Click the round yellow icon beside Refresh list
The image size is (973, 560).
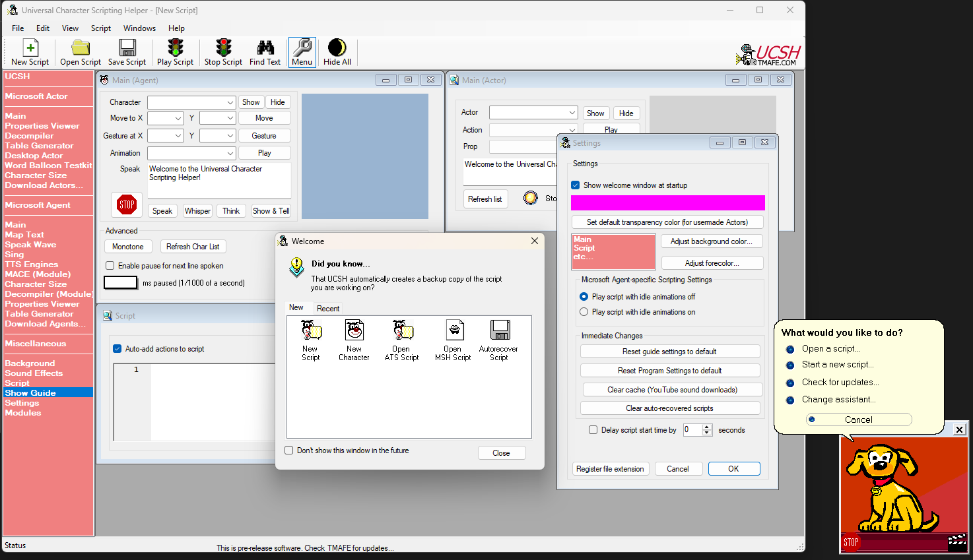(x=531, y=198)
